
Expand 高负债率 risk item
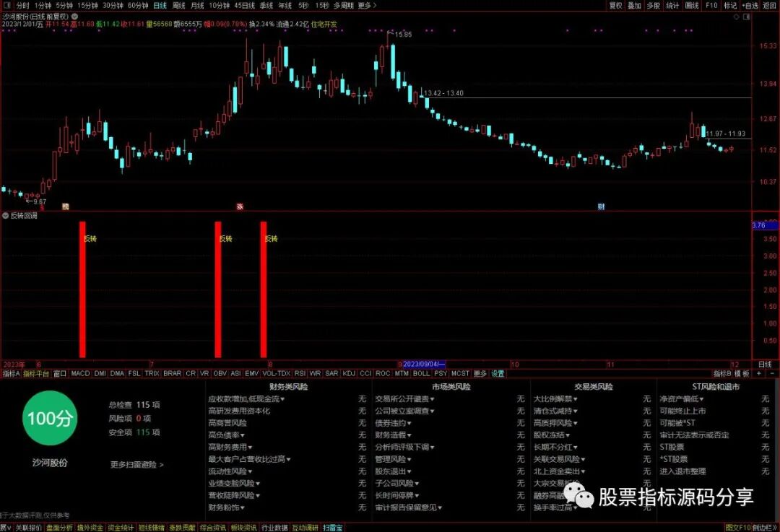click(226, 435)
